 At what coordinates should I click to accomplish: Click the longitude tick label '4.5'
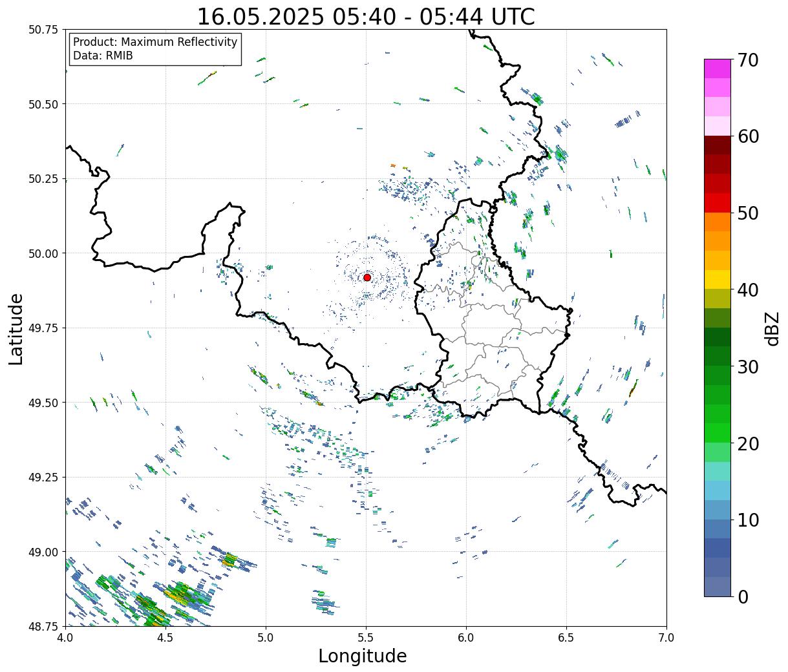coord(165,638)
